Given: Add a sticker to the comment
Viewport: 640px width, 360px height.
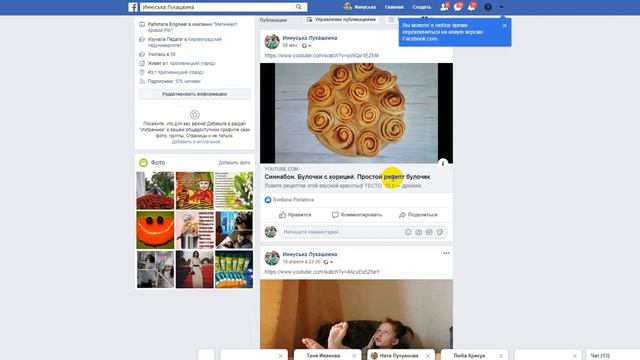Looking at the screenshot, I should pos(440,232).
